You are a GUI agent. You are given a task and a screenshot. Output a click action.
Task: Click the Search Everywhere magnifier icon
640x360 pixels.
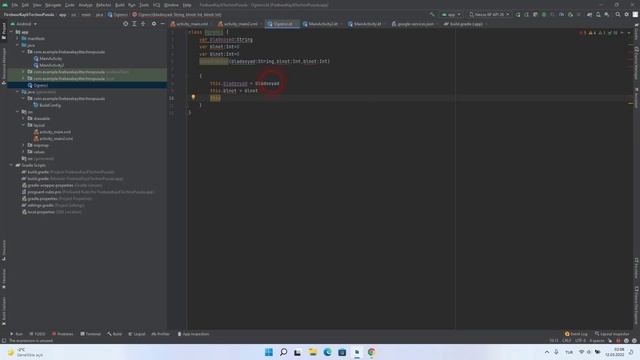(618, 14)
